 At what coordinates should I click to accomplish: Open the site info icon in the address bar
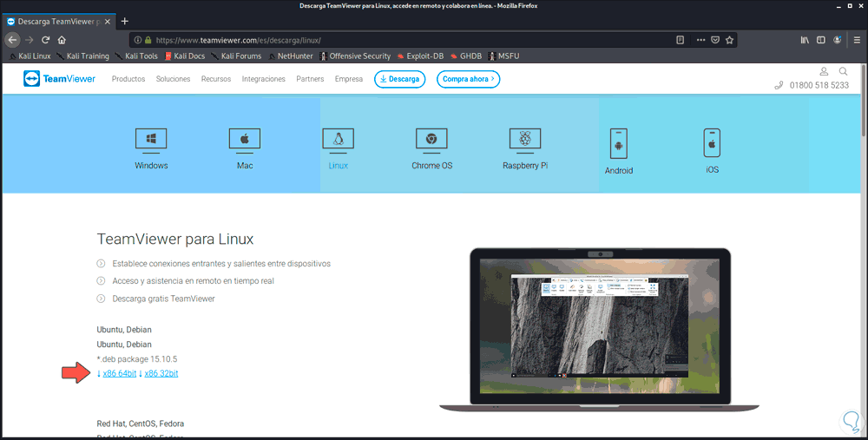coord(138,40)
